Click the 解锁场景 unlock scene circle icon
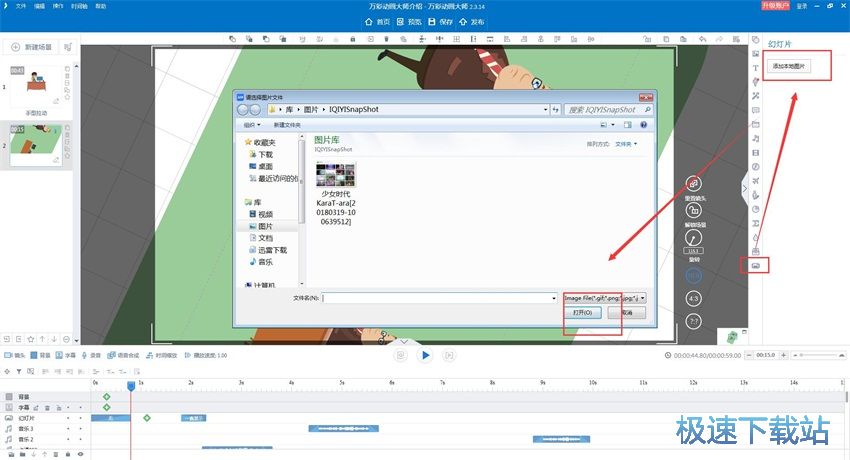 pyautogui.click(x=694, y=210)
